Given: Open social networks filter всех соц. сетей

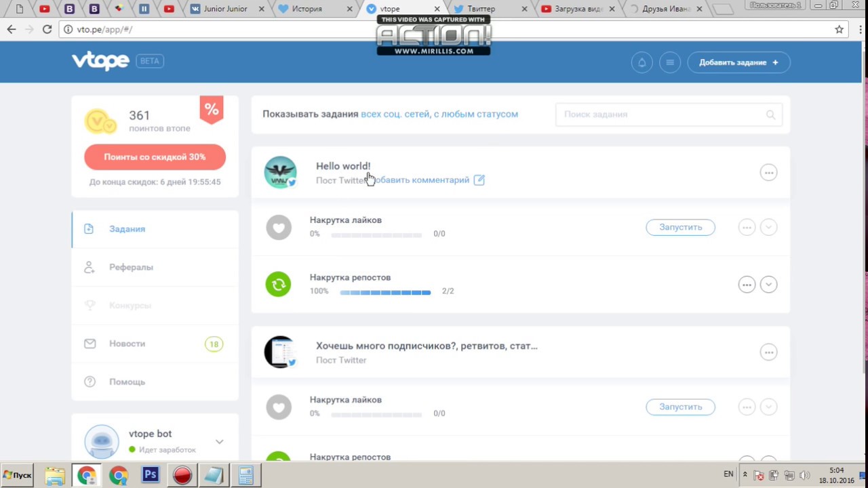Looking at the screenshot, I should click(395, 114).
